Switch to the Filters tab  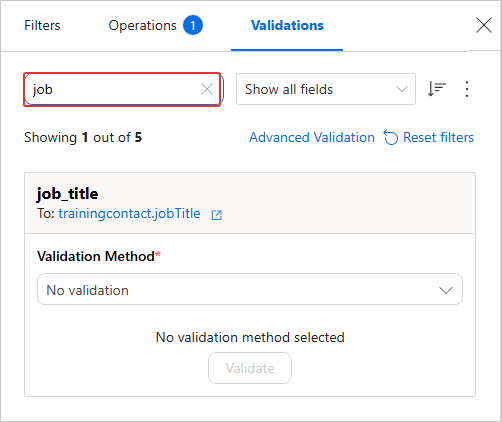point(42,25)
